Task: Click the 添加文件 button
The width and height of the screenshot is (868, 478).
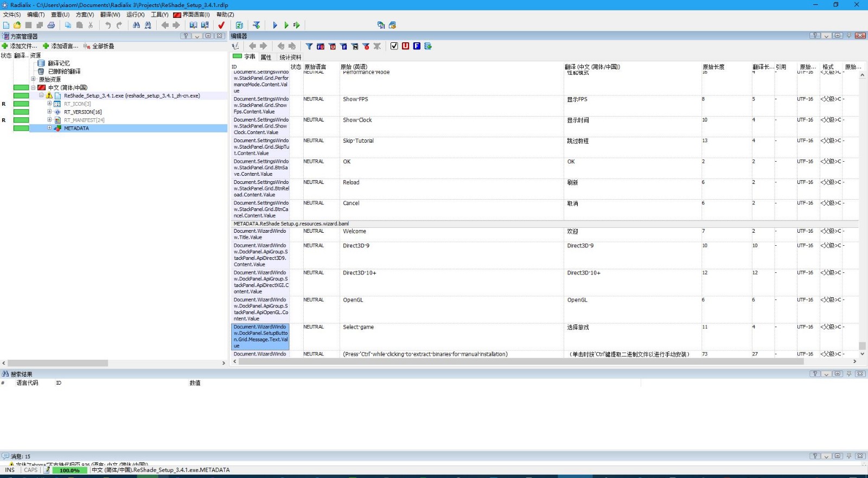Action: coord(20,46)
